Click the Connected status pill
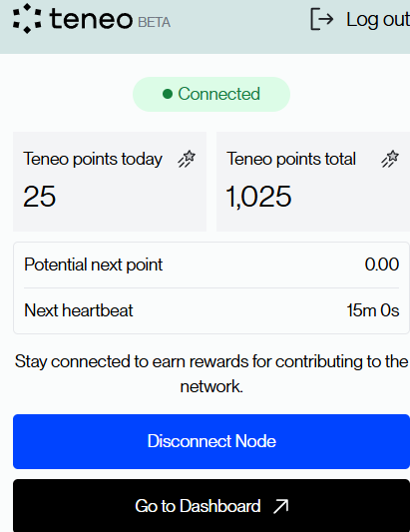Screen dimensions: 410x532 (211, 94)
